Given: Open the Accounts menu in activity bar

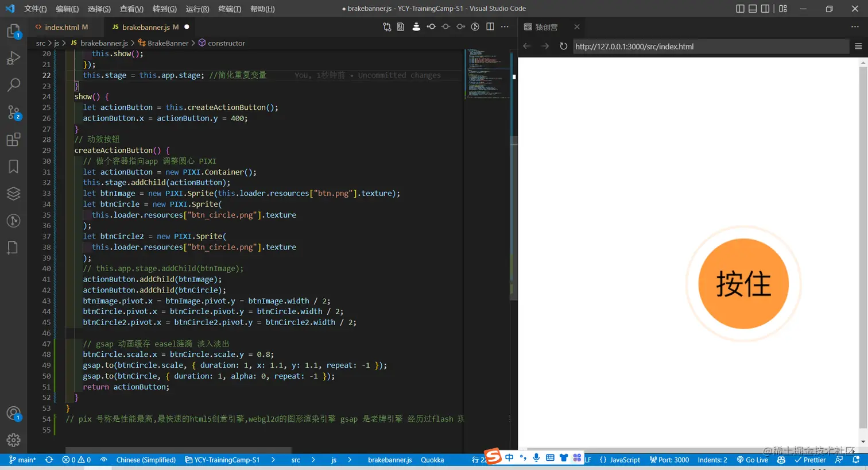Looking at the screenshot, I should 13,414.
